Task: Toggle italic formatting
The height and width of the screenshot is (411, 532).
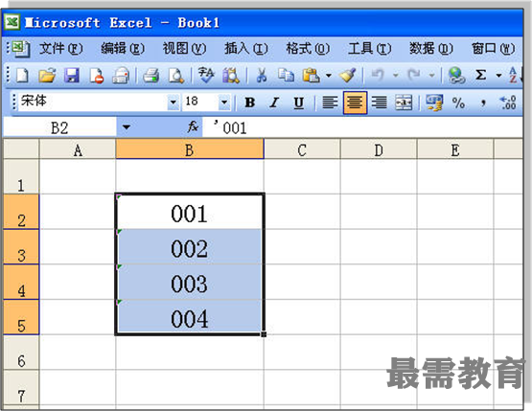Action: pyautogui.click(x=274, y=103)
